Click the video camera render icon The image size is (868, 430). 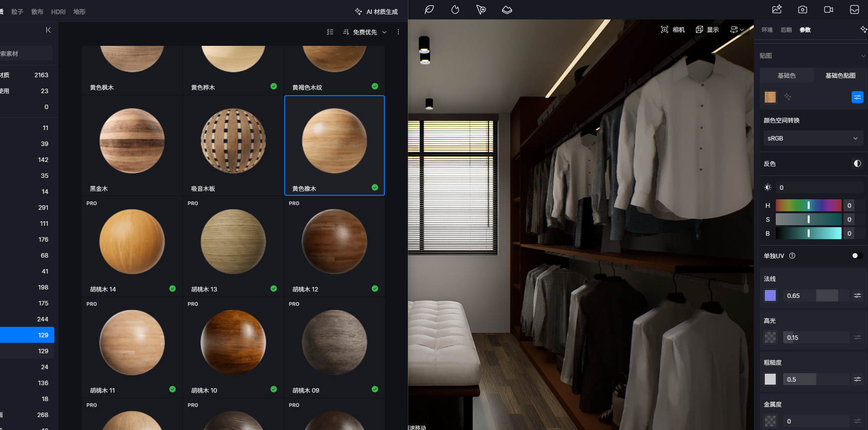829,9
